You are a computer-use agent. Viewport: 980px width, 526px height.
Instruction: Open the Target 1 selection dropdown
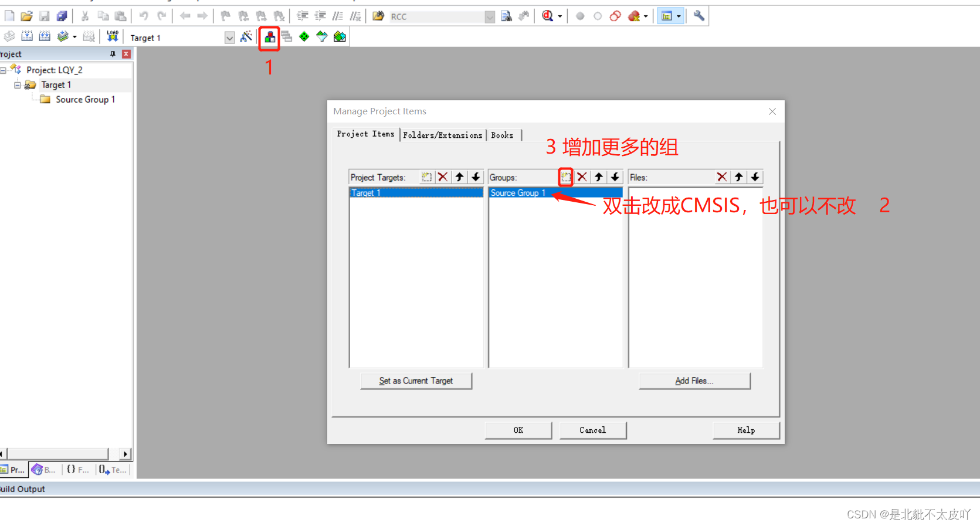click(x=229, y=38)
